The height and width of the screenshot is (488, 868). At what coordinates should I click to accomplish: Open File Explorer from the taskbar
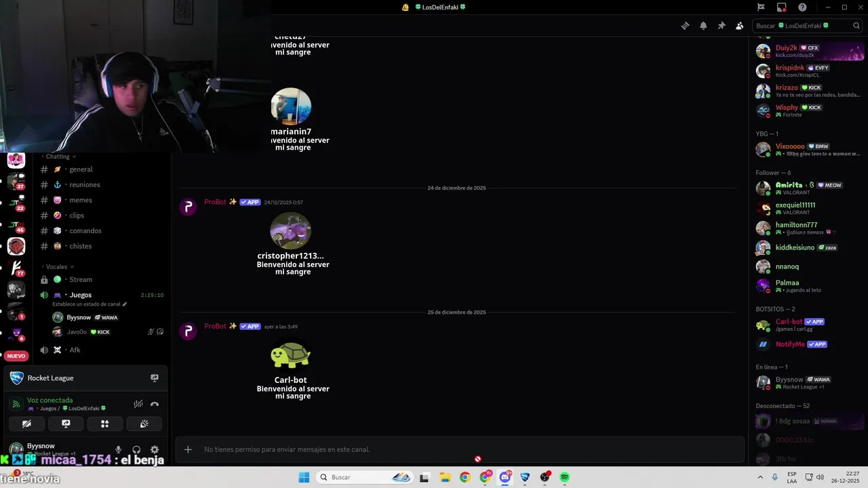(x=445, y=477)
